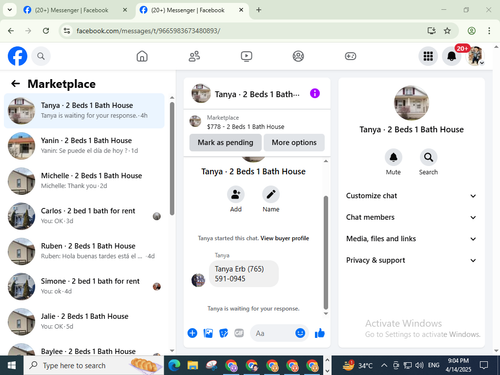The height and width of the screenshot is (375, 500).
Task: Open View buyer profile link
Action: [285, 238]
